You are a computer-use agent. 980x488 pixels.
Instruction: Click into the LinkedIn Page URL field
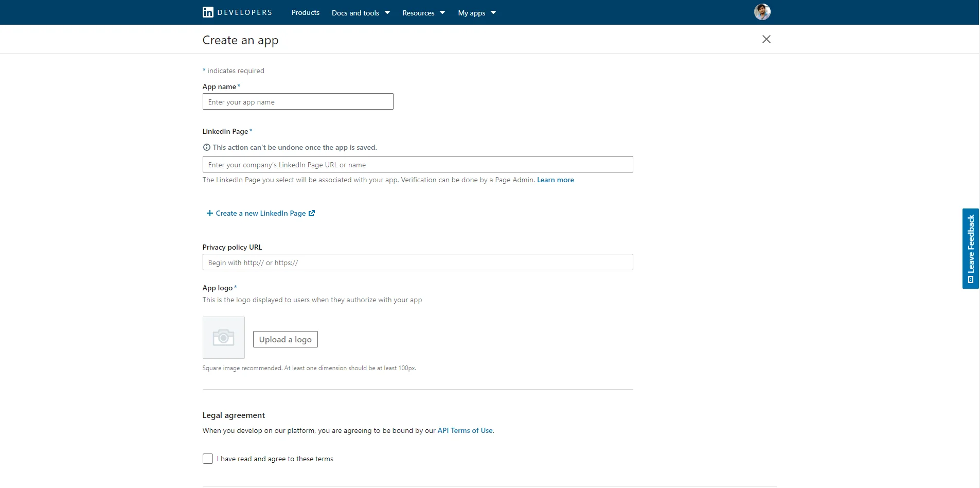click(x=418, y=164)
